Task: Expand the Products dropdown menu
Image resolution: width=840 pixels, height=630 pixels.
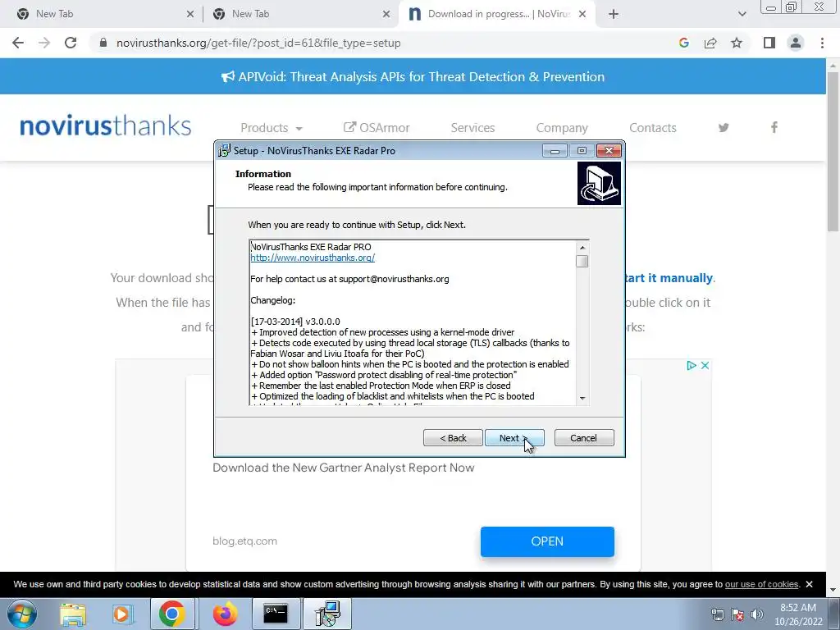Action: point(272,127)
